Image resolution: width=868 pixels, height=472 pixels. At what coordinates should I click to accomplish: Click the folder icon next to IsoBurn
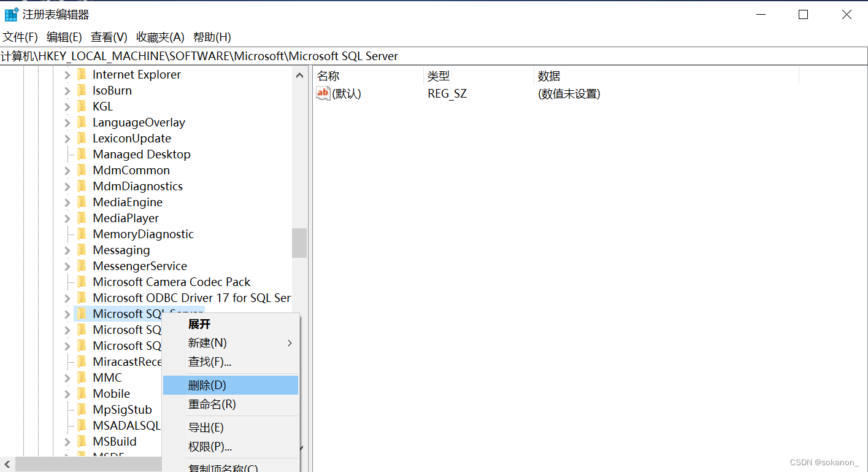(82, 90)
